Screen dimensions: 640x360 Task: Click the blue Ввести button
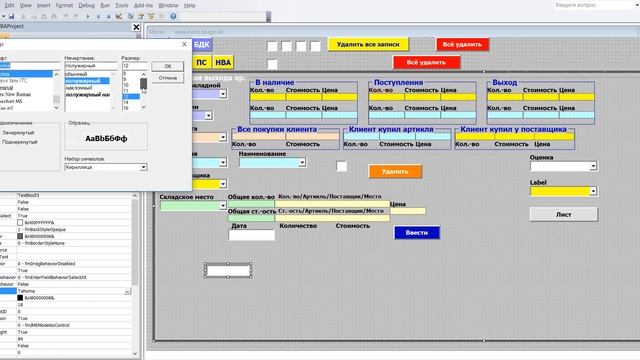pos(417,233)
